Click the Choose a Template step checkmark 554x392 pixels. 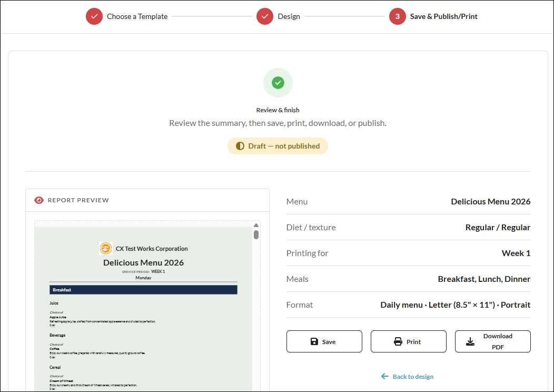point(94,16)
